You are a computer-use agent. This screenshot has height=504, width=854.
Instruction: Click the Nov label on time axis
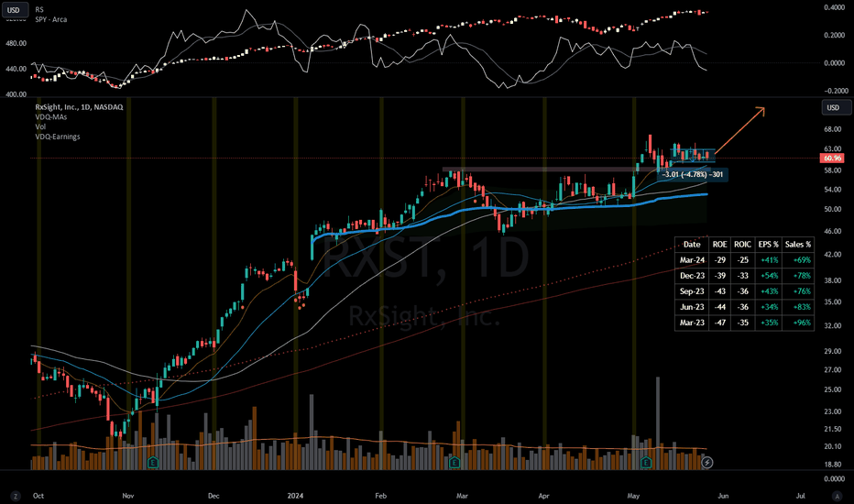coord(128,496)
